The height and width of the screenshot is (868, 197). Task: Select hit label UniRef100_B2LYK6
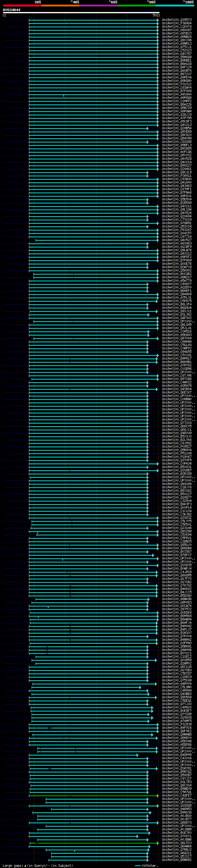point(177,440)
